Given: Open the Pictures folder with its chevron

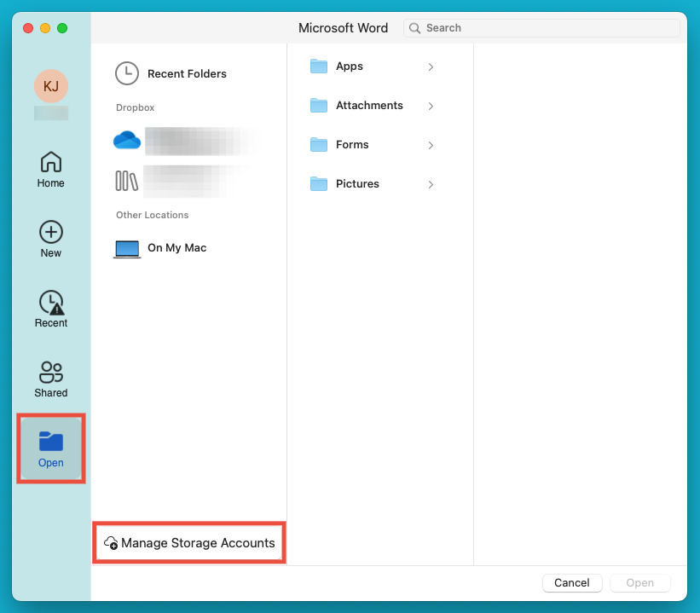Looking at the screenshot, I should 431,183.
